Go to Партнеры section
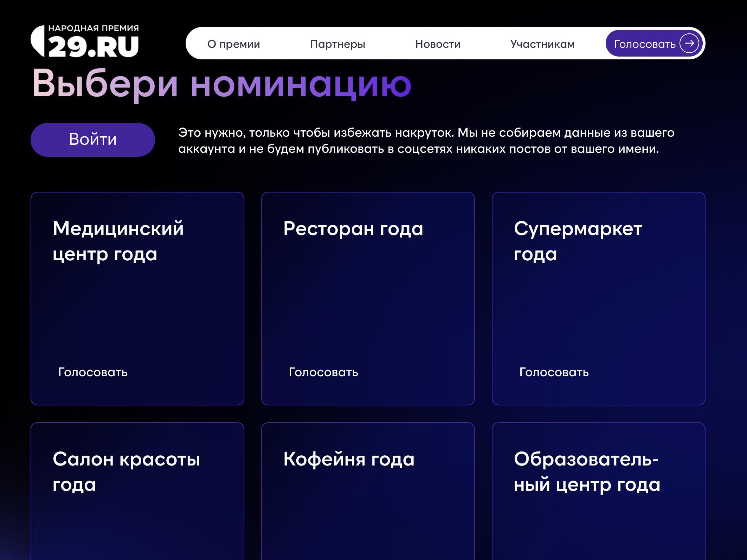This screenshot has height=560, width=747. (x=337, y=44)
